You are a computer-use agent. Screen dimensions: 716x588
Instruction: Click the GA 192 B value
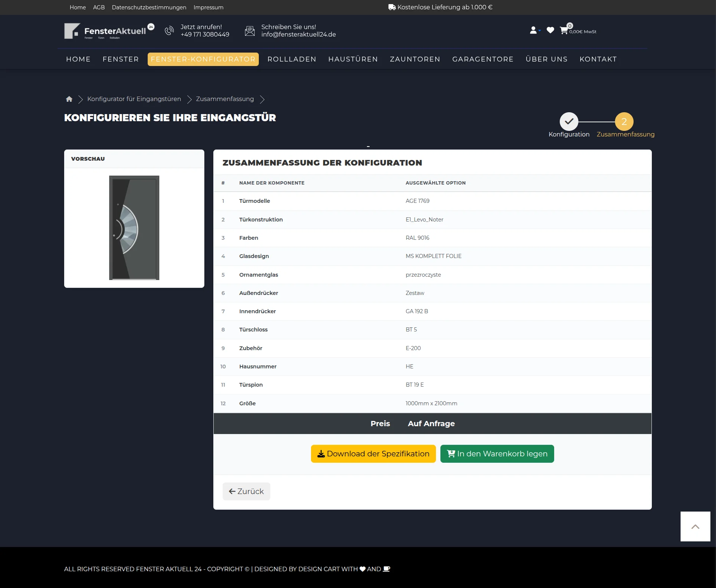[x=417, y=311]
